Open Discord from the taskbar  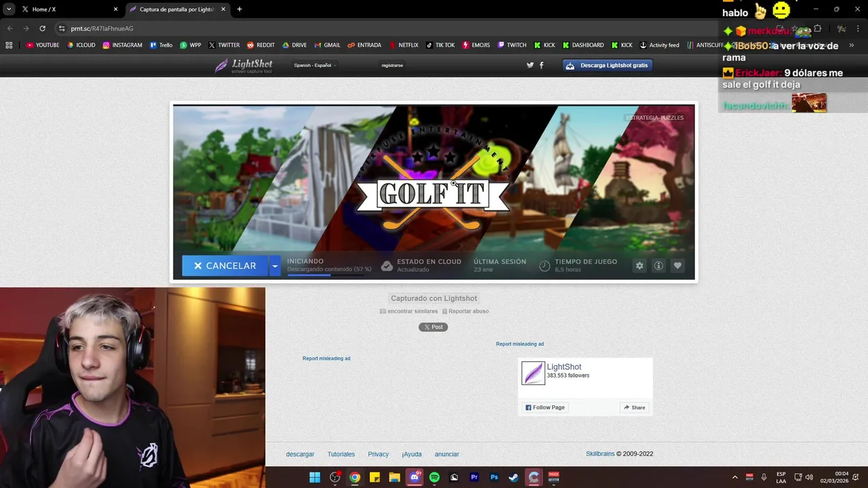[x=414, y=477]
